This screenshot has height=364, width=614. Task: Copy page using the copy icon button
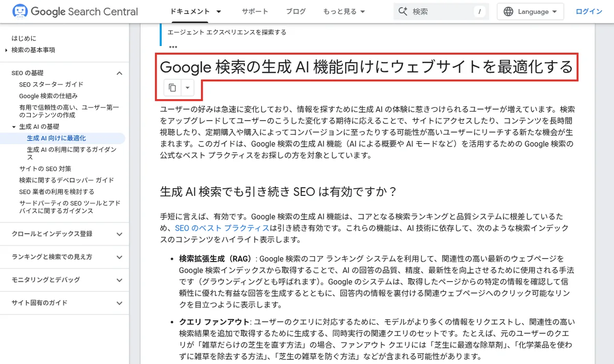pos(172,88)
